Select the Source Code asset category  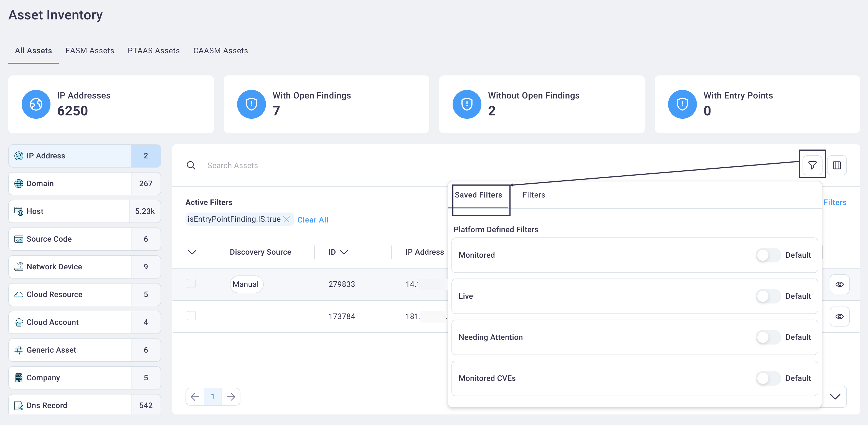coord(85,239)
